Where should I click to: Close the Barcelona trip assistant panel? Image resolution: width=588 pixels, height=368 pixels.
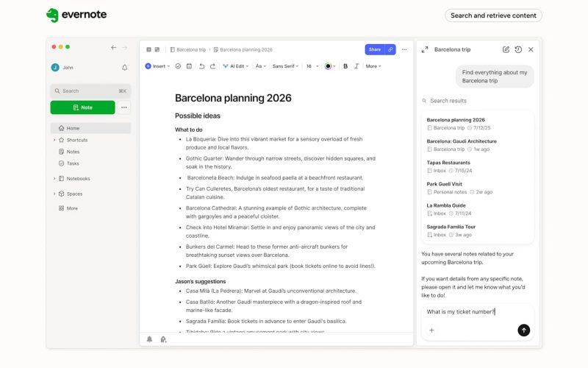click(531, 49)
